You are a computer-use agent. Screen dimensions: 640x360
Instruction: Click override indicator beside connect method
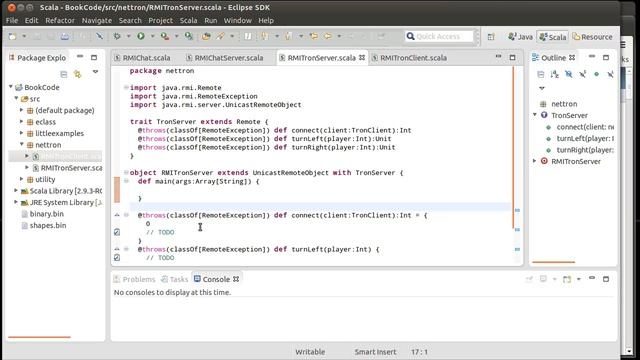pos(117,215)
